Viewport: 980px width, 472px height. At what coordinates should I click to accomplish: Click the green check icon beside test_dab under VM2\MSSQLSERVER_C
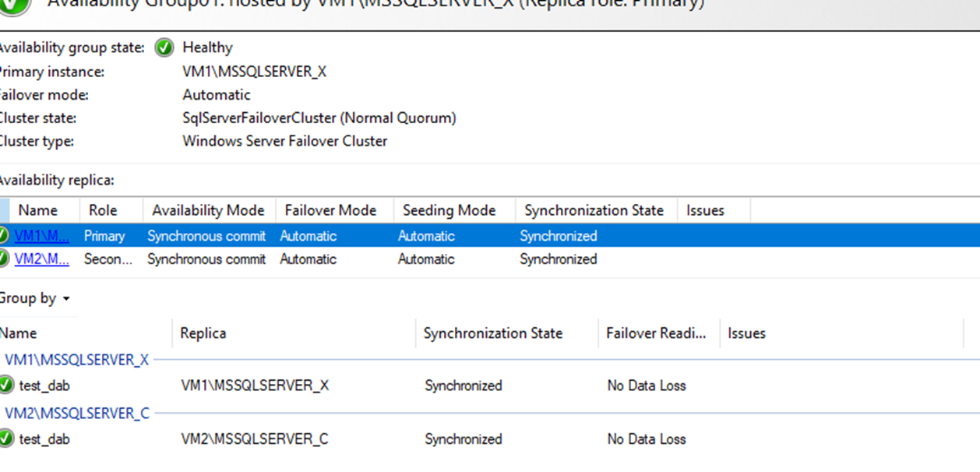(9, 439)
